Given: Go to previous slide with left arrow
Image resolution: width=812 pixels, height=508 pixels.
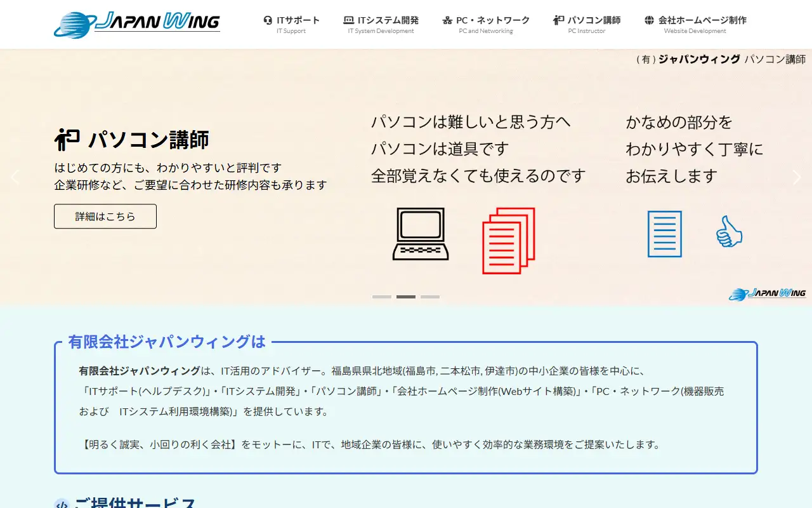Looking at the screenshot, I should click(x=16, y=177).
